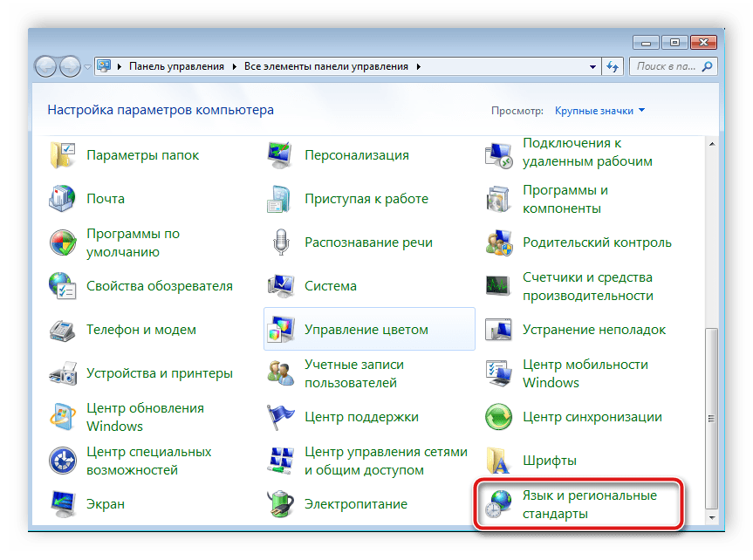Open the Телефон и модем icon
The image size is (753, 560).
click(x=63, y=330)
